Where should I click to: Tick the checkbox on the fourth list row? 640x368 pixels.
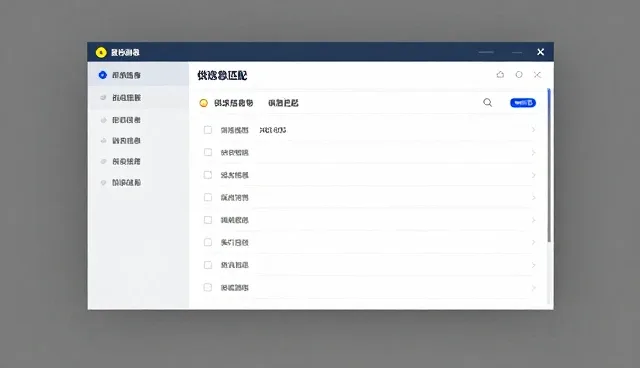[208, 197]
